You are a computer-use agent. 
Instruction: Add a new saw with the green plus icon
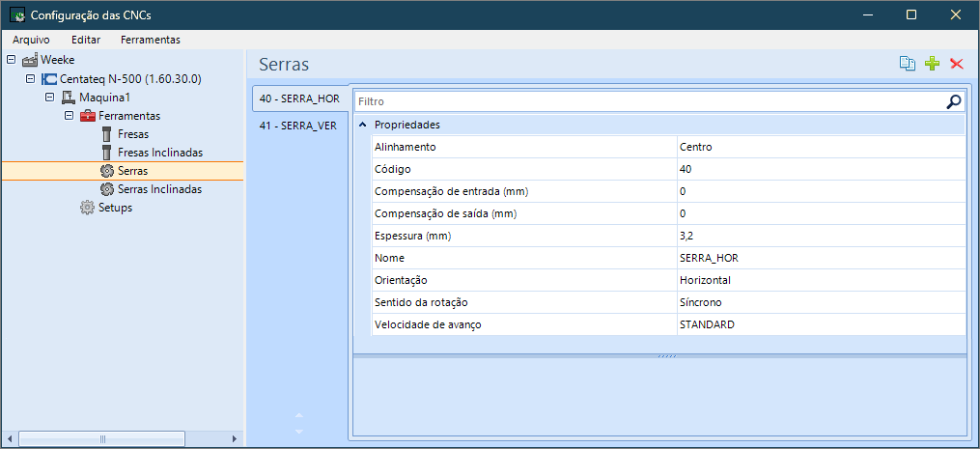[x=932, y=64]
